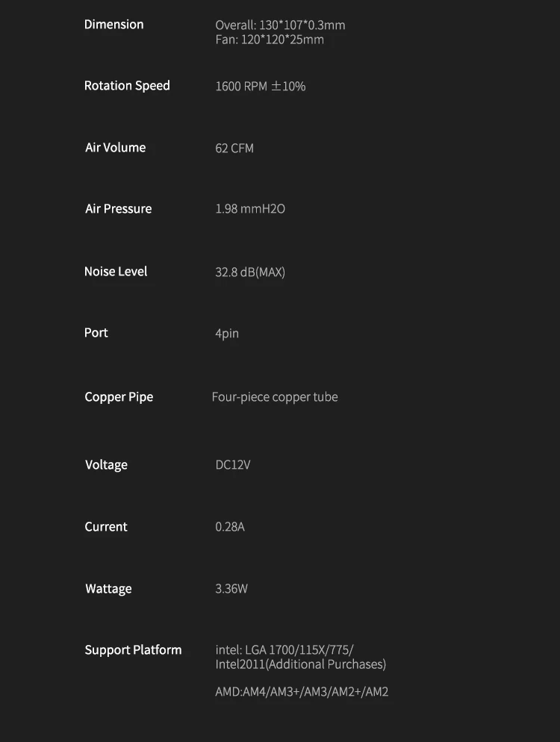The height and width of the screenshot is (742, 560).
Task: Click the Dimension label
Action: [x=113, y=25]
